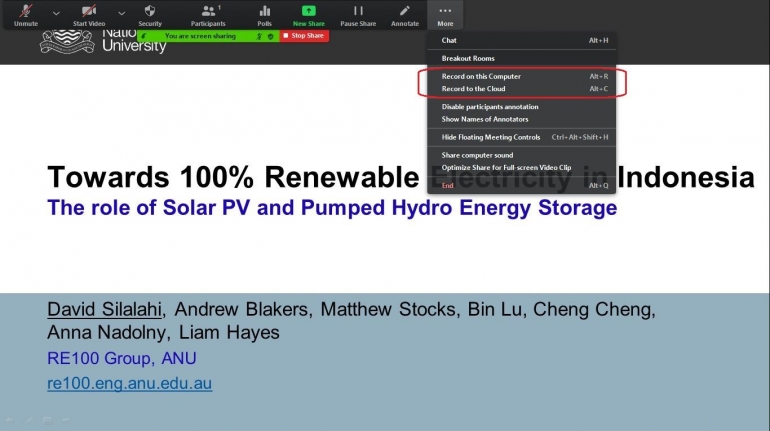Click the More three-dots button
This screenshot has width=770, height=431.
pos(445,11)
